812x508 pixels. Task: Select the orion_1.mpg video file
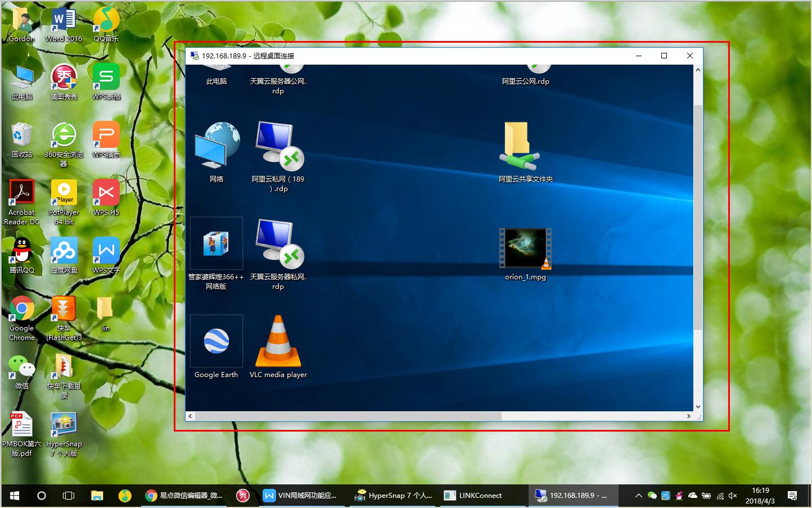point(525,250)
